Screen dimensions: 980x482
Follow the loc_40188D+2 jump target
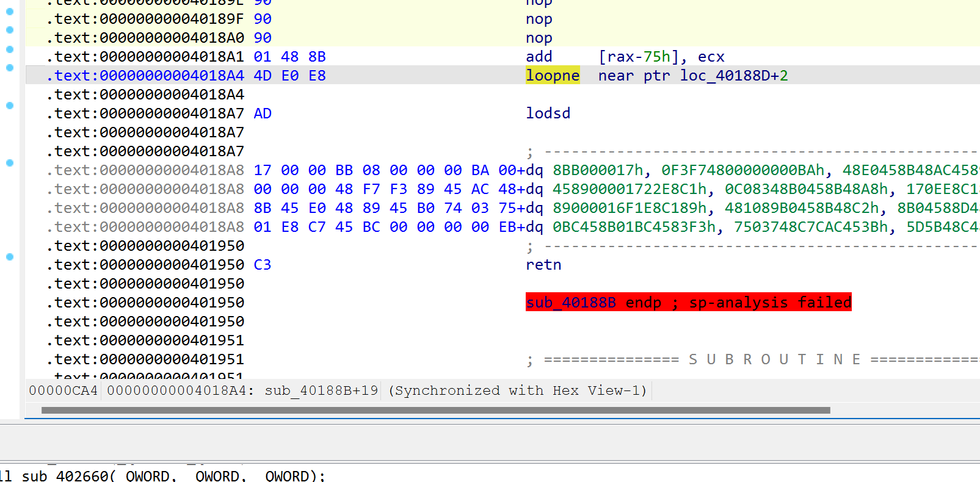[x=733, y=76]
